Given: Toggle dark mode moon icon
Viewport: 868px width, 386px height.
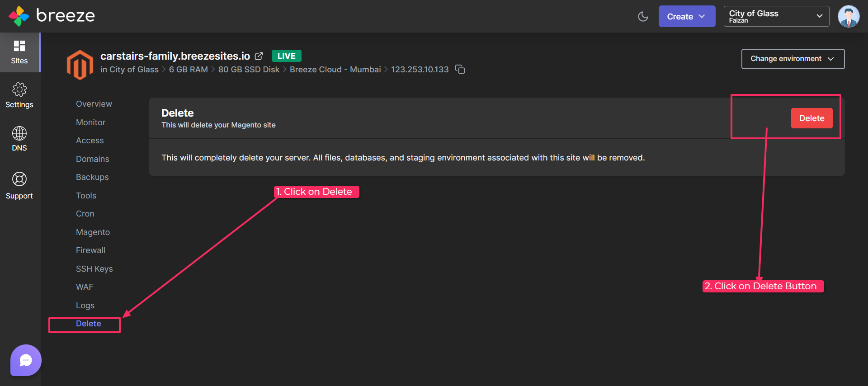Looking at the screenshot, I should [643, 17].
